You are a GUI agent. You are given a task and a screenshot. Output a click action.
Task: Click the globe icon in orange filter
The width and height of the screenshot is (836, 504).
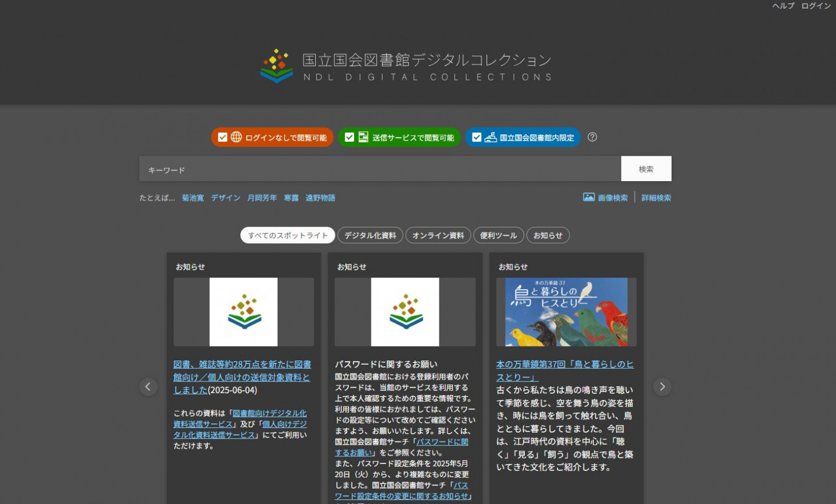pos(236,137)
